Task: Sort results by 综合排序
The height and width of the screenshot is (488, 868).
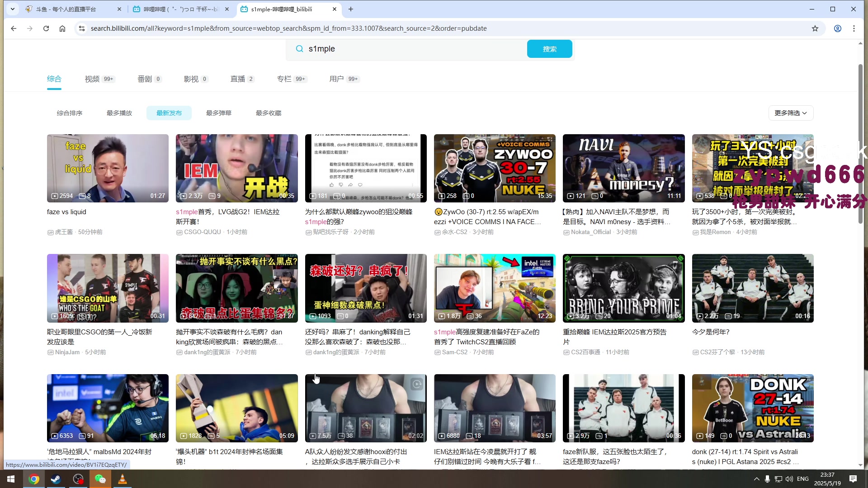Action: tap(70, 113)
